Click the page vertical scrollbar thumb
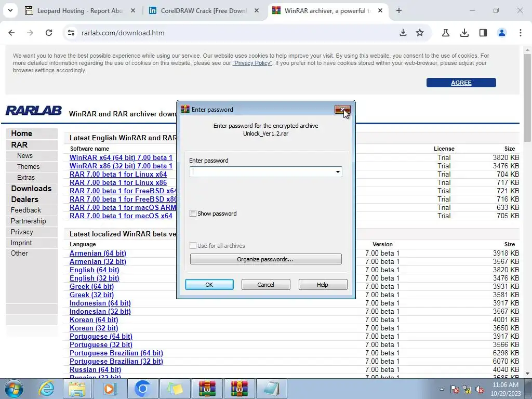532x399 pixels. (527, 98)
